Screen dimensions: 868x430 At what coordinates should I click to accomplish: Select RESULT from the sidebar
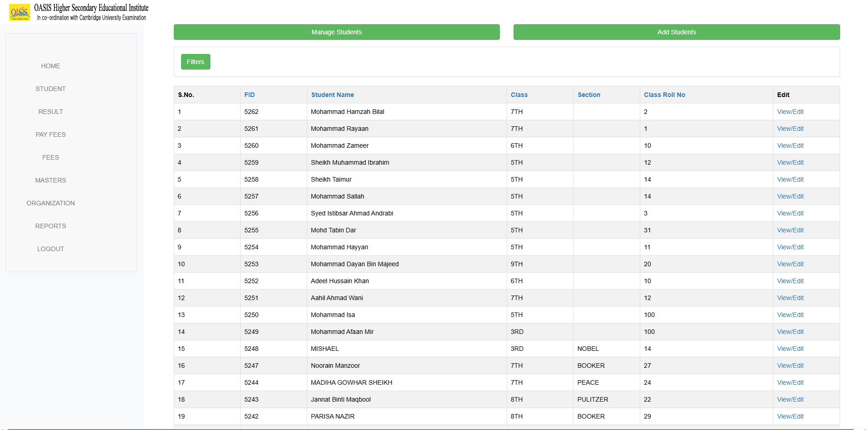[x=50, y=112]
